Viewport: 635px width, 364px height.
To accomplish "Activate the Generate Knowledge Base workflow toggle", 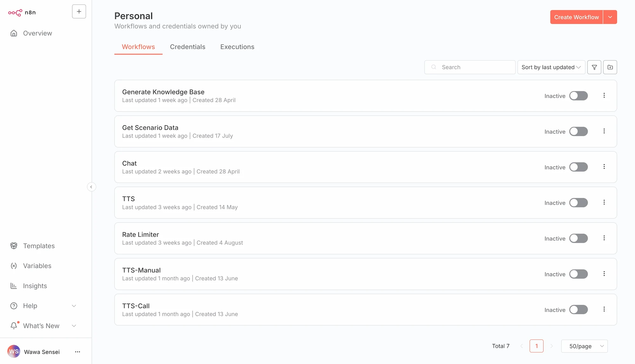I will (x=578, y=96).
